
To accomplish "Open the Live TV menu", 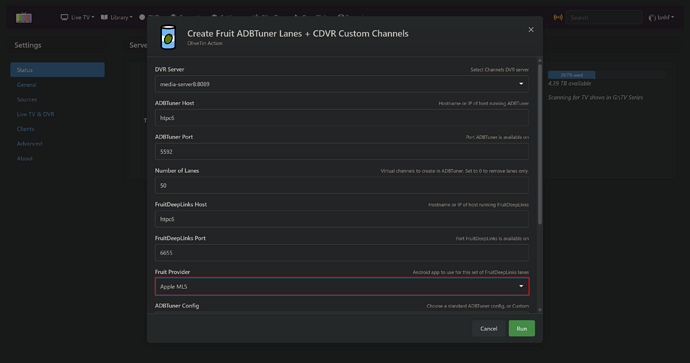I will click(77, 17).
